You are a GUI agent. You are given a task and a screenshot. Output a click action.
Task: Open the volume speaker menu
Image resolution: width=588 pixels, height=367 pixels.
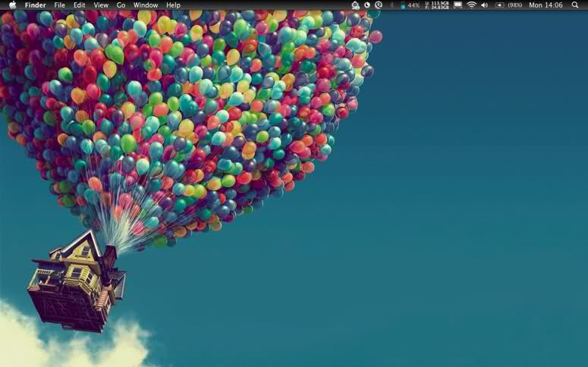pyautogui.click(x=485, y=5)
